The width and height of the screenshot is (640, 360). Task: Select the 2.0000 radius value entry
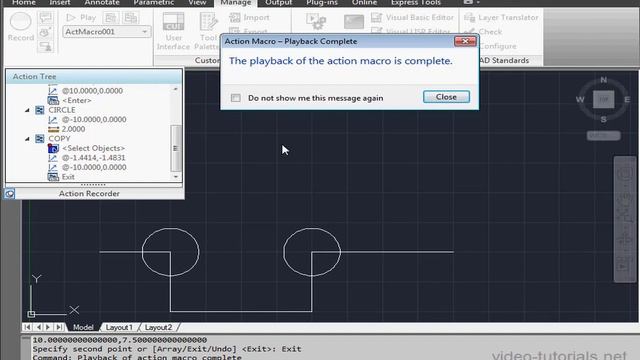tap(73, 129)
